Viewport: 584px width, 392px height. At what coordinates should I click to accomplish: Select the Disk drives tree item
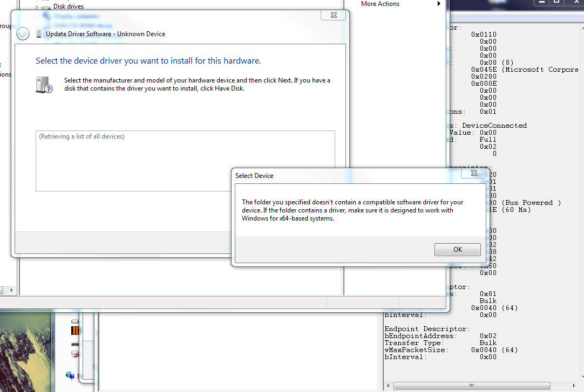(x=69, y=6)
